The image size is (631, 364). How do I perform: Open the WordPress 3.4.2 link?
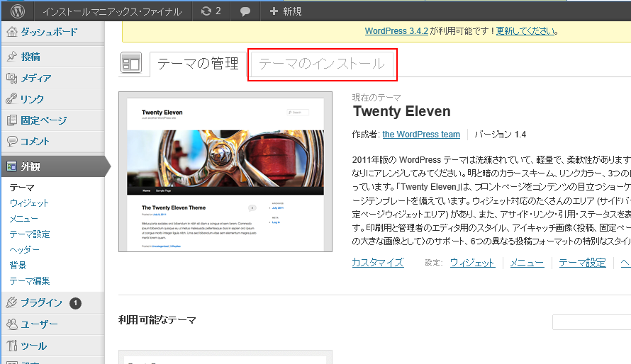tap(396, 31)
